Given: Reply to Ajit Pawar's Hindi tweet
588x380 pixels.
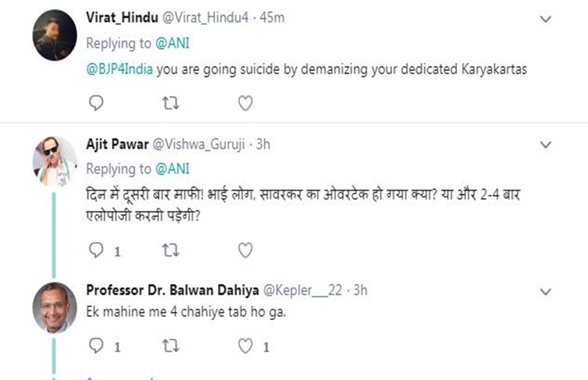Looking at the screenshot, I should (97, 250).
